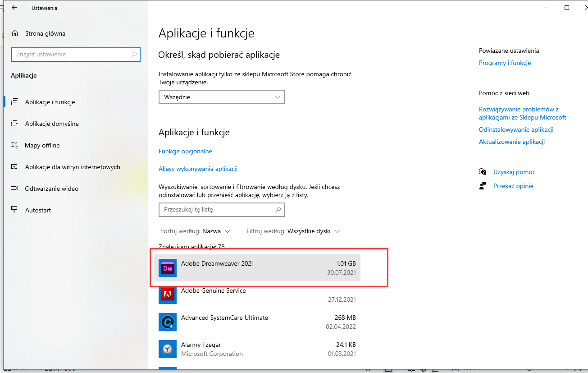
Task: Click the search magnifier in Znajdź ustawienie
Action: (x=134, y=54)
